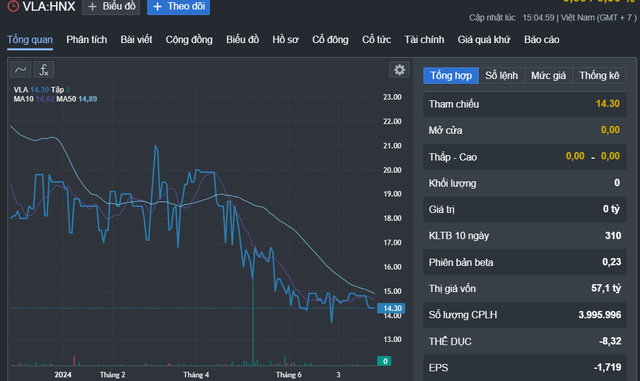Select the line chart type icon

point(20,70)
